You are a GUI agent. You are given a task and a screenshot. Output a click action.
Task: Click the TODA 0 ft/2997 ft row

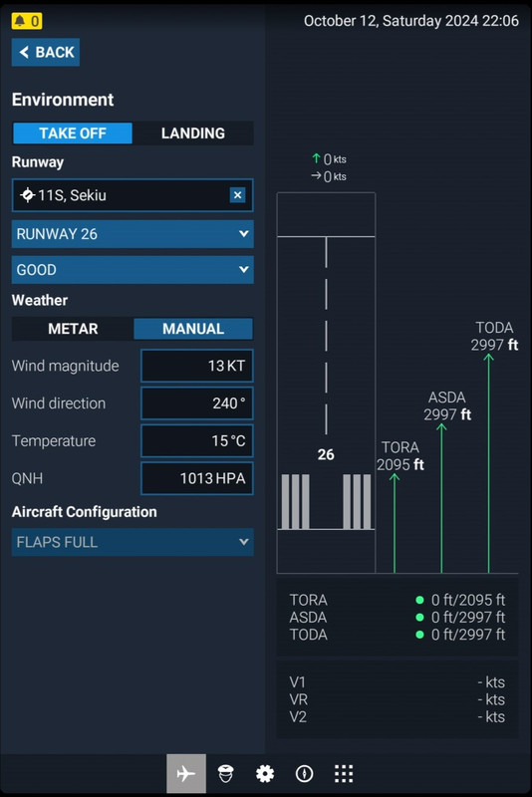click(x=398, y=635)
